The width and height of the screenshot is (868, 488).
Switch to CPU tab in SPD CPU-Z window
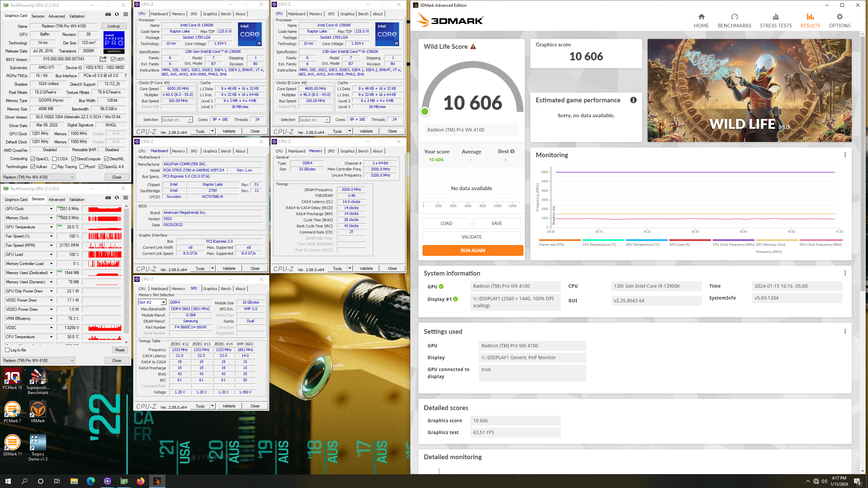coord(142,289)
